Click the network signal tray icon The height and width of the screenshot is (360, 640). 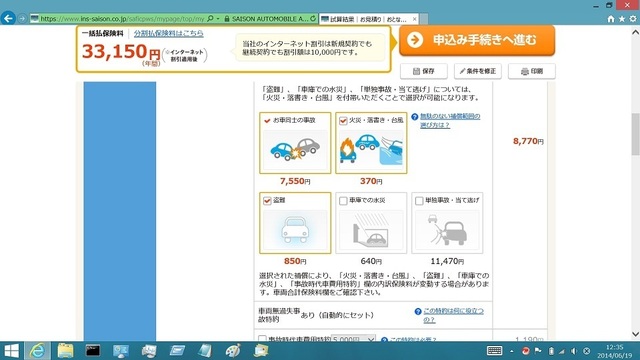[x=562, y=351]
